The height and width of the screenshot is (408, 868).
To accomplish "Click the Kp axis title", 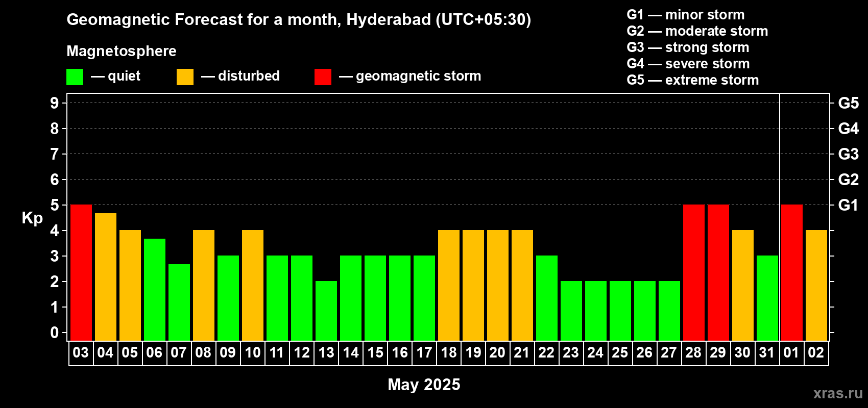I will coord(32,218).
